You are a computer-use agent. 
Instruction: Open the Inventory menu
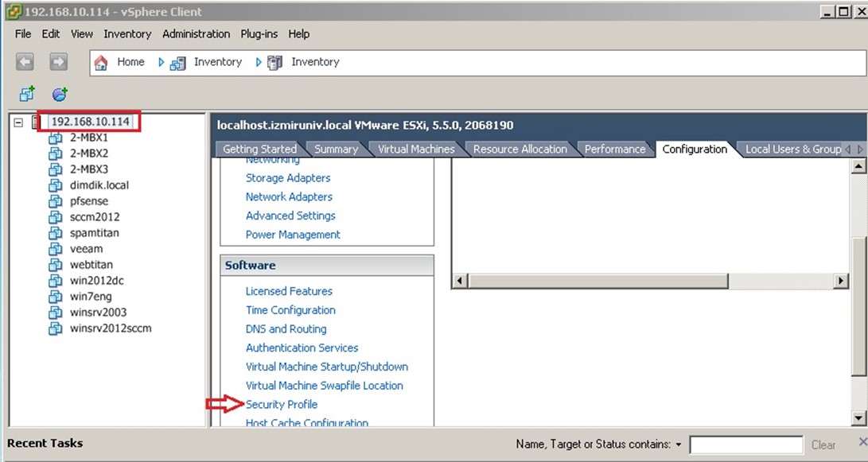click(x=127, y=34)
